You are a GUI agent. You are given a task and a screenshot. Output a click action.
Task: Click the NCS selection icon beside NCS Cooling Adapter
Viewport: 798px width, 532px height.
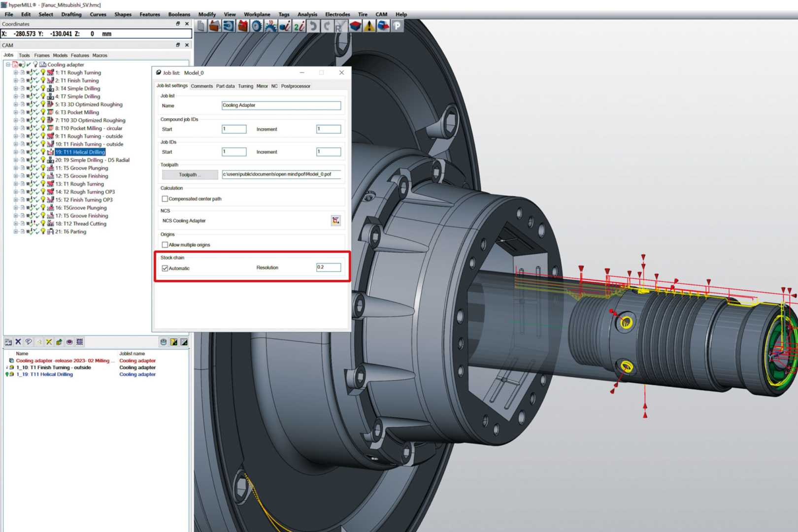335,221
